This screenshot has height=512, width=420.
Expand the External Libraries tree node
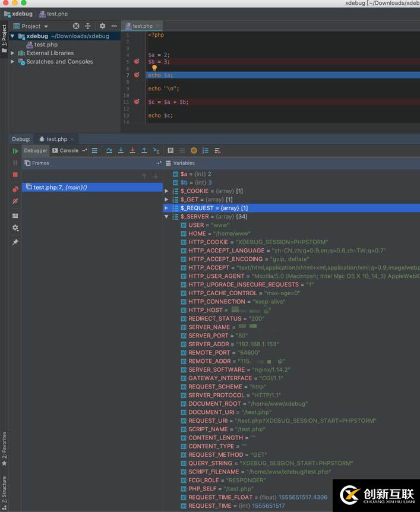[x=13, y=53]
